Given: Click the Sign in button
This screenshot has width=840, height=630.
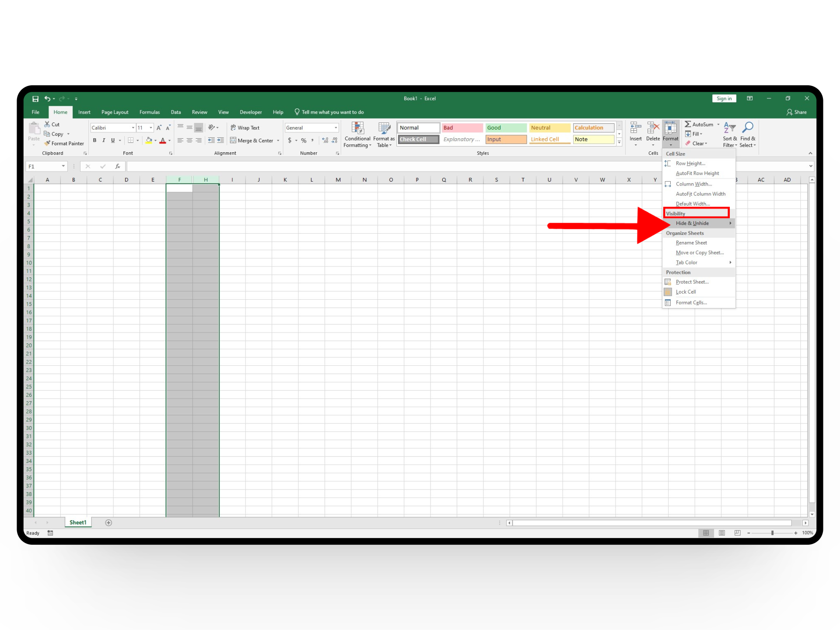Looking at the screenshot, I should tap(724, 99).
